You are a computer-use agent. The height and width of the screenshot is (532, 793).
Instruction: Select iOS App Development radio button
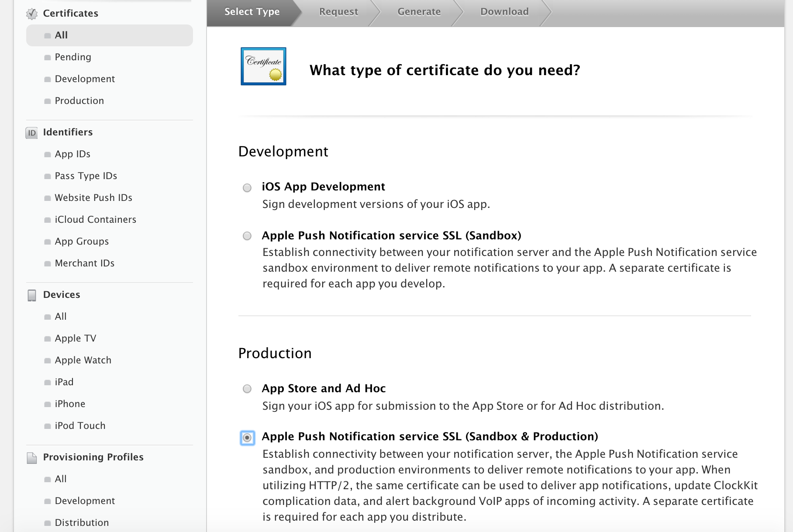coord(247,188)
